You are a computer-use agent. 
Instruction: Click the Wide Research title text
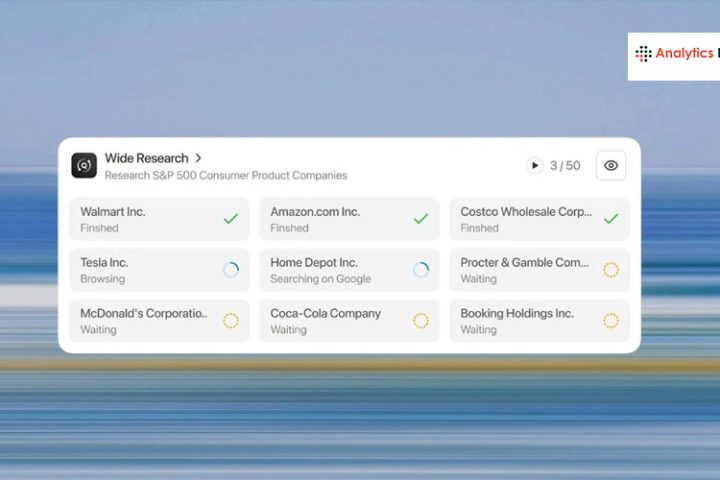146,158
